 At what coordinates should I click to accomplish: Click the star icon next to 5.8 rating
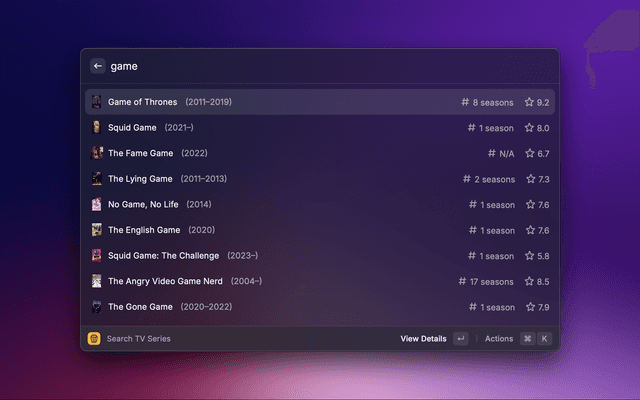click(530, 255)
